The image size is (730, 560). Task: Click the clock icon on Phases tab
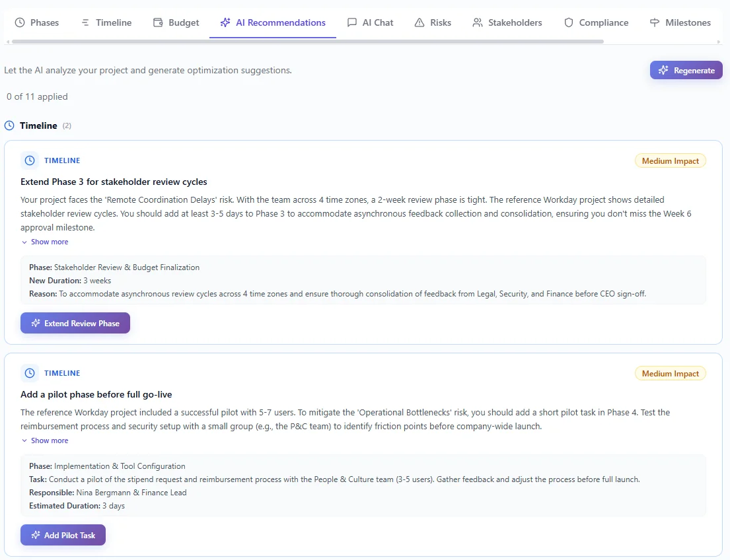coord(20,22)
